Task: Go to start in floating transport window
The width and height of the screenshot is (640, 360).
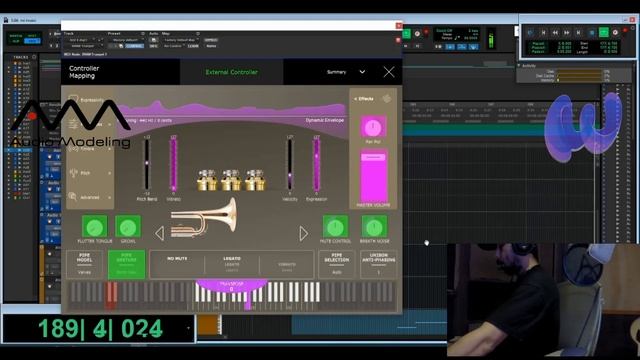Action: pos(543,32)
